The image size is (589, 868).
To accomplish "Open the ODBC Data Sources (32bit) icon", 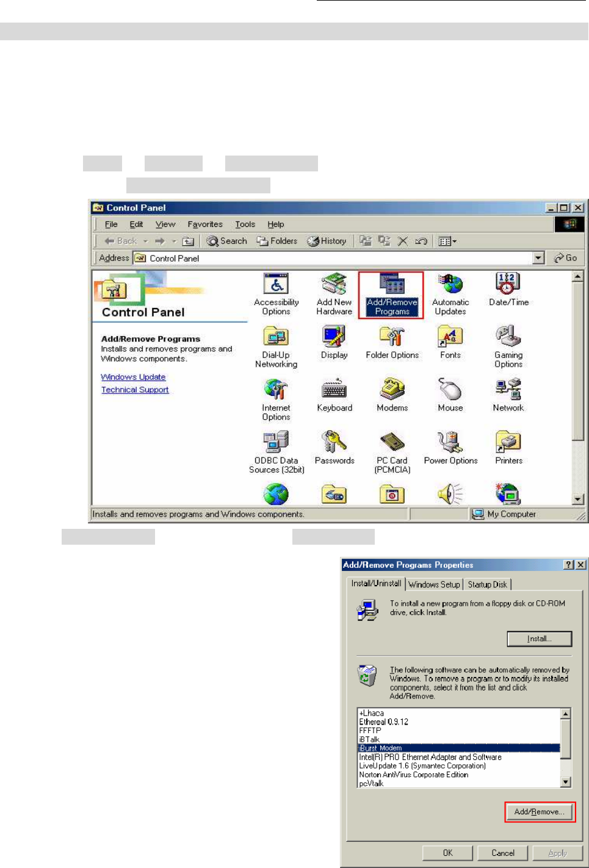I will [x=276, y=453].
